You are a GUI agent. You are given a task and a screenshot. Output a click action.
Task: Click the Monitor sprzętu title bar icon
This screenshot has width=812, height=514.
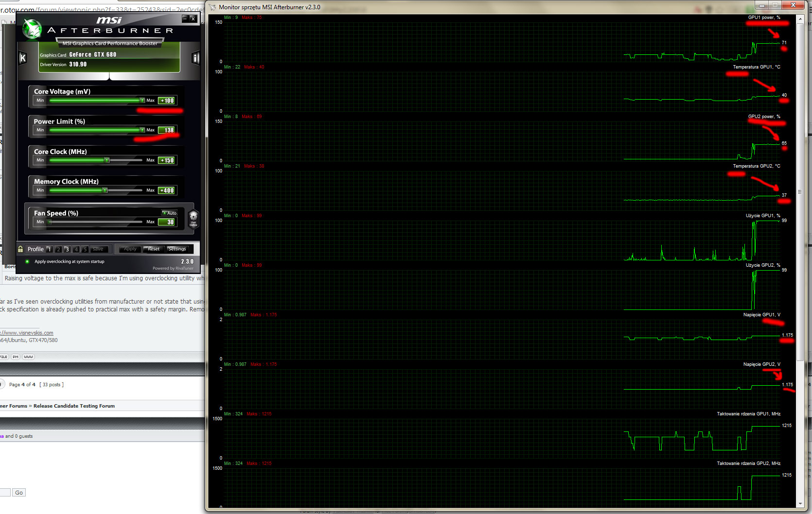[212, 7]
